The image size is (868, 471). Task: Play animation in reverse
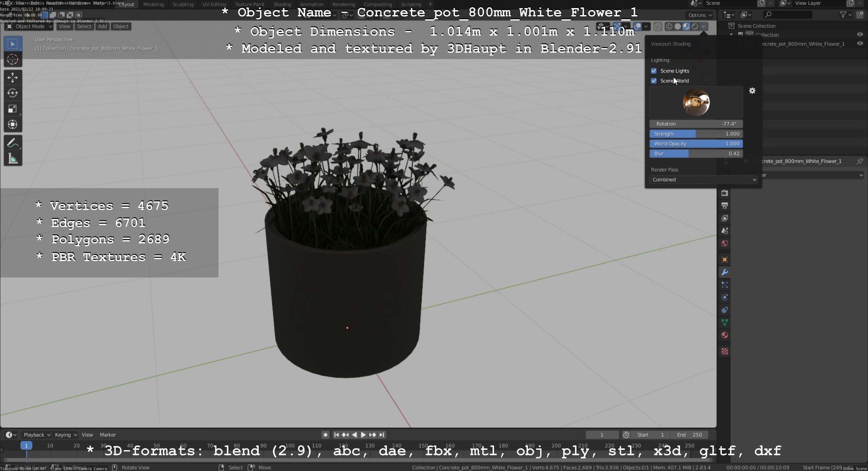[x=354, y=435]
